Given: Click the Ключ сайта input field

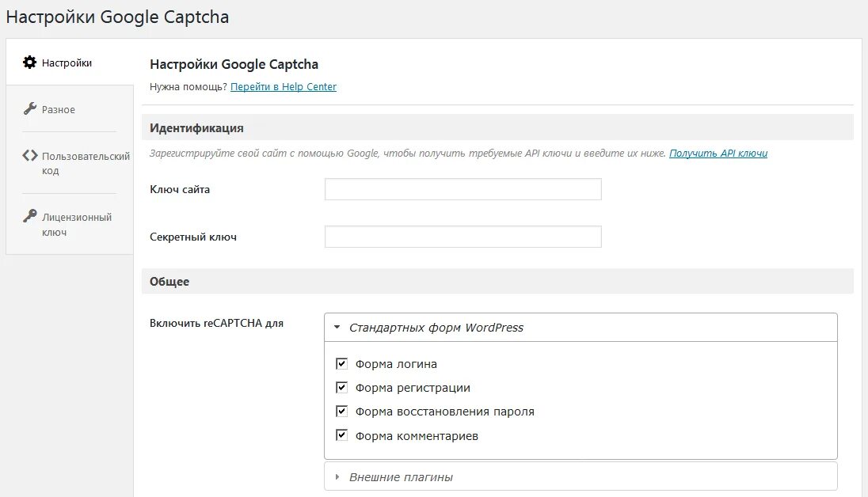Looking at the screenshot, I should (x=463, y=189).
